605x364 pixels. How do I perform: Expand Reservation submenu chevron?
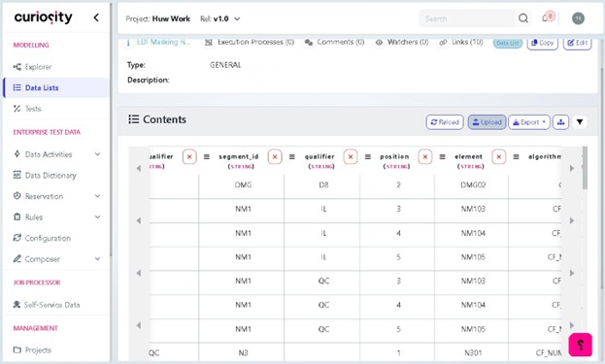pos(98,196)
